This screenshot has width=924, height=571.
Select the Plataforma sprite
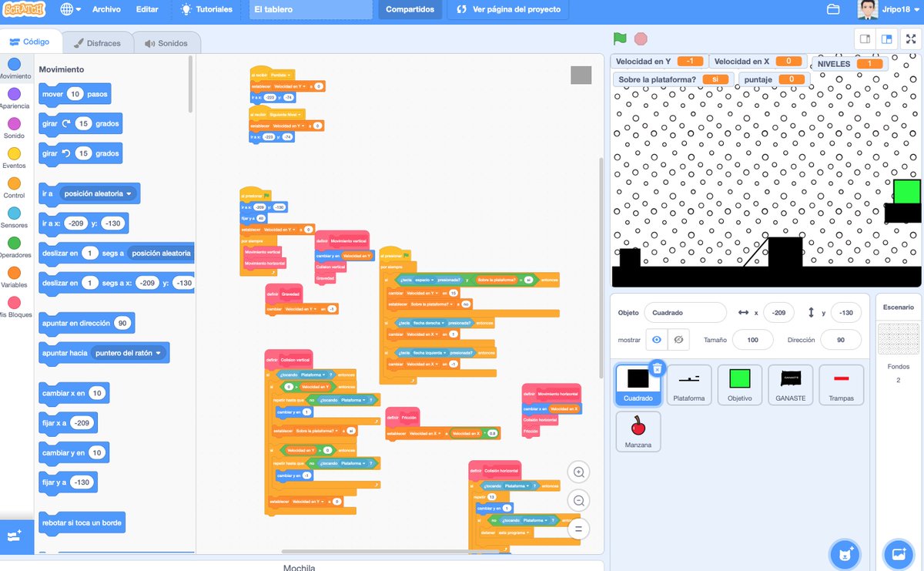coord(689,385)
